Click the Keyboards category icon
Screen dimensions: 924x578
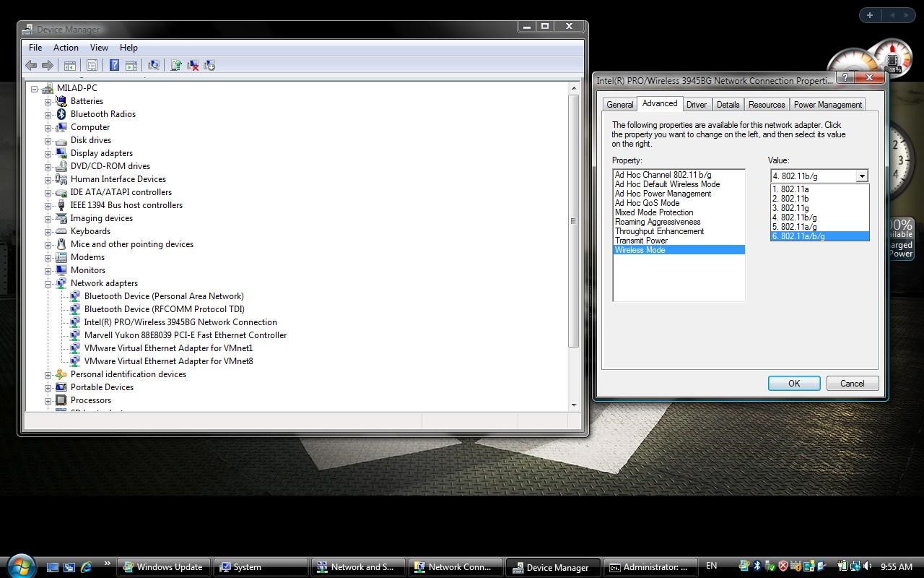[x=61, y=231]
